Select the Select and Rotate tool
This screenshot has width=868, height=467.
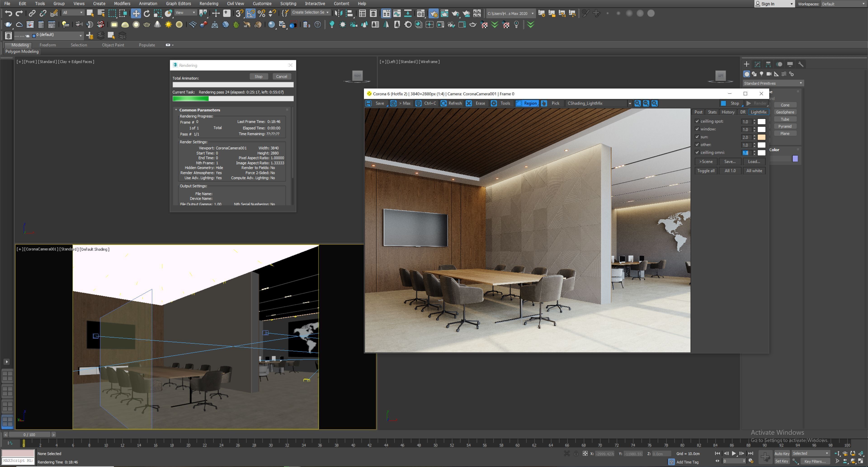(146, 14)
